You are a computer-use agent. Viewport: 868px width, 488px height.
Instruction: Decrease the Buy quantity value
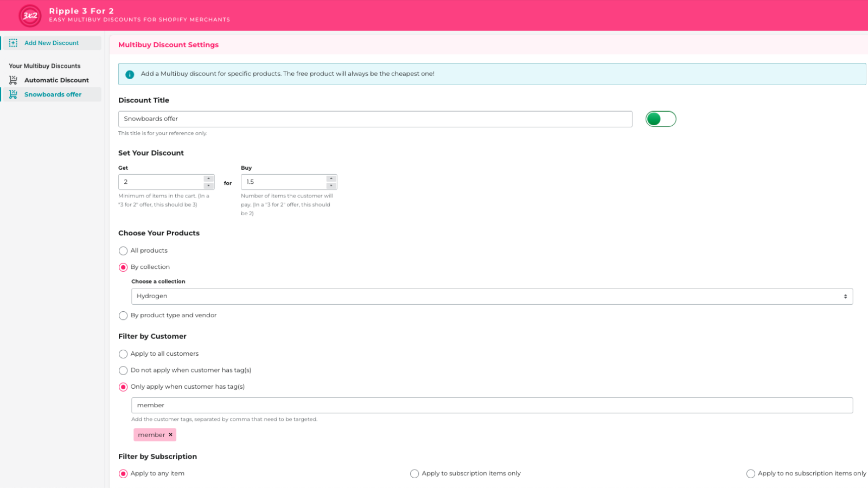pos(331,185)
